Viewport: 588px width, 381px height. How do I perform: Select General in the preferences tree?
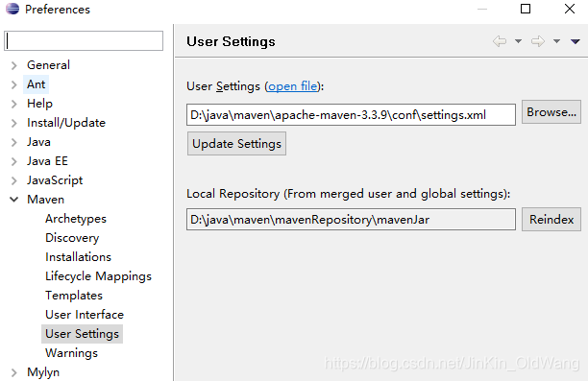tap(48, 65)
